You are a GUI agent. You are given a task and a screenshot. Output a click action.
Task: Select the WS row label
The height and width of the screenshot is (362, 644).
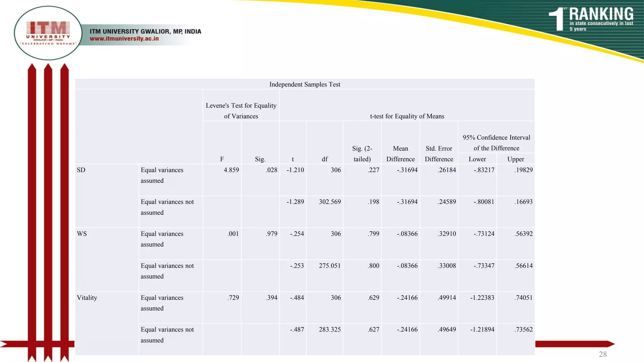coord(82,234)
